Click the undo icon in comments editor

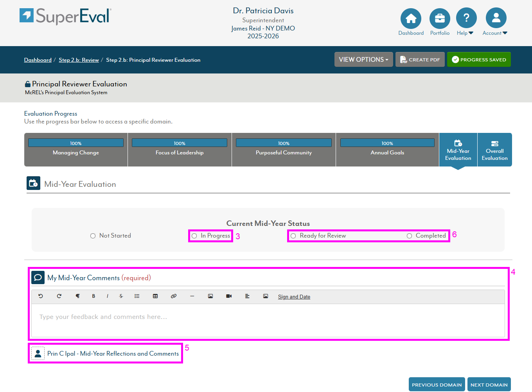tap(41, 296)
